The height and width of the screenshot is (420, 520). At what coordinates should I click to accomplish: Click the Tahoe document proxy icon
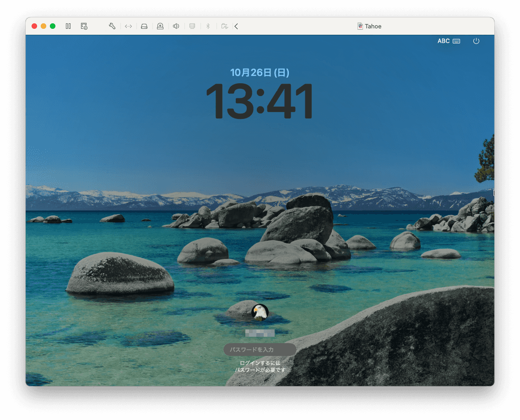point(360,26)
